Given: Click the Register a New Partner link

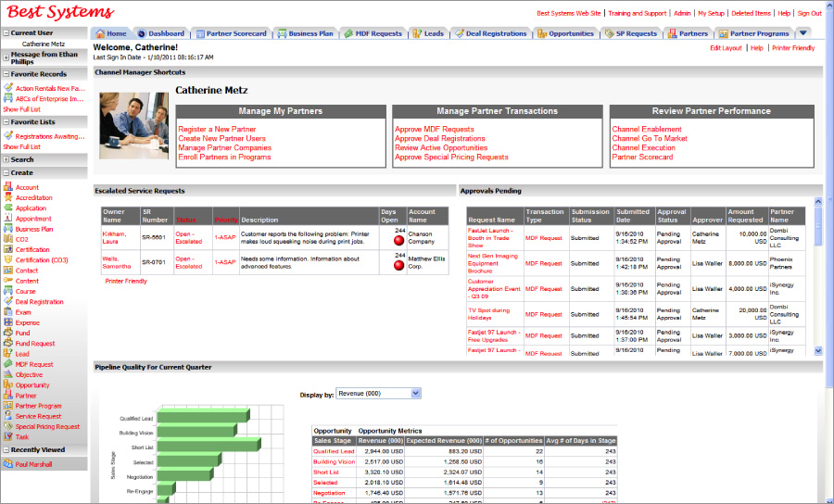Looking at the screenshot, I should (x=217, y=130).
